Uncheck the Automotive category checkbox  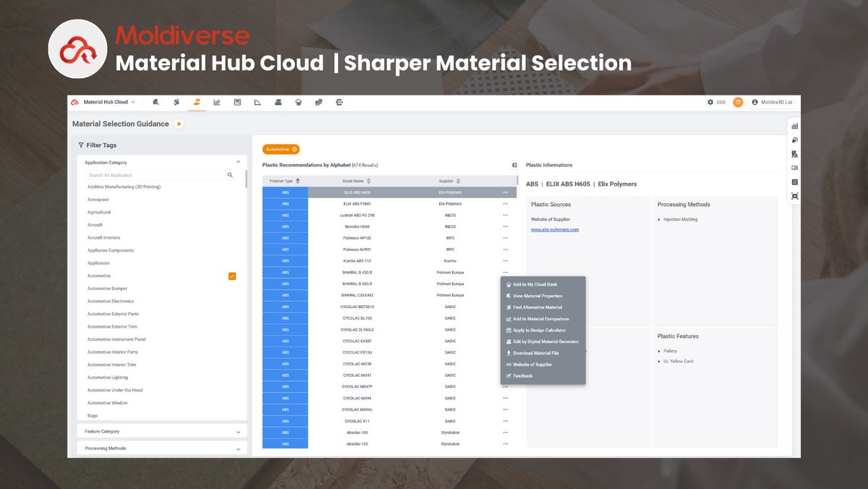232,276
